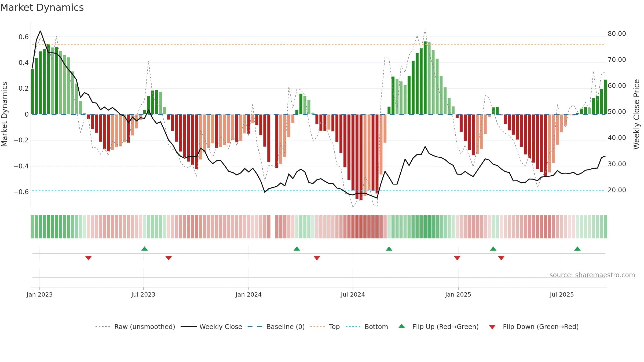This screenshot has width=644, height=362.
Task: Click the red Flip Down marker near May 2024
Action: [317, 258]
